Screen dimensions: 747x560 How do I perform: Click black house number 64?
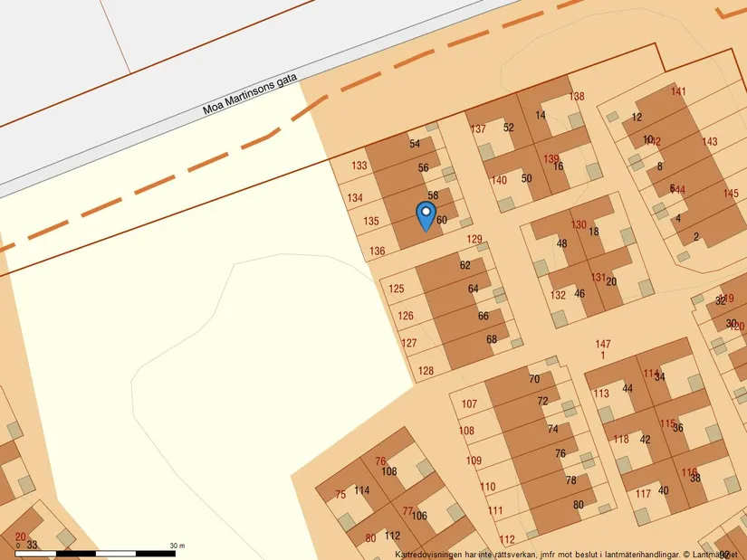pos(473,289)
